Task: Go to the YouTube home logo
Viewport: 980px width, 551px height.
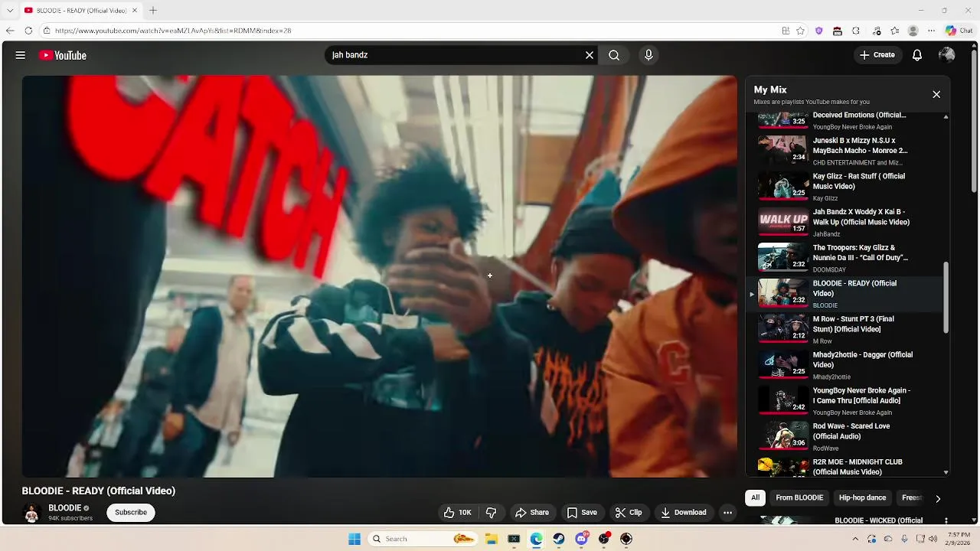Action: 63,55
